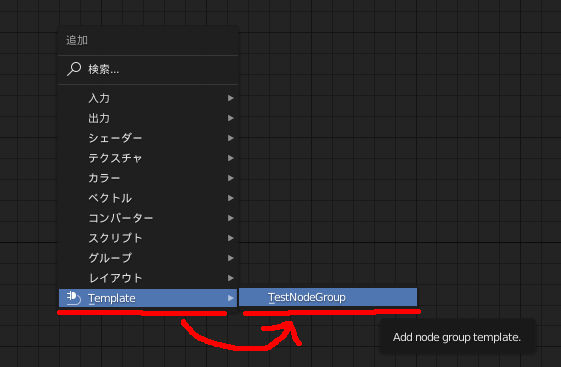Open the グループ submenu
Screen dimensions: 561x367
click(x=148, y=258)
